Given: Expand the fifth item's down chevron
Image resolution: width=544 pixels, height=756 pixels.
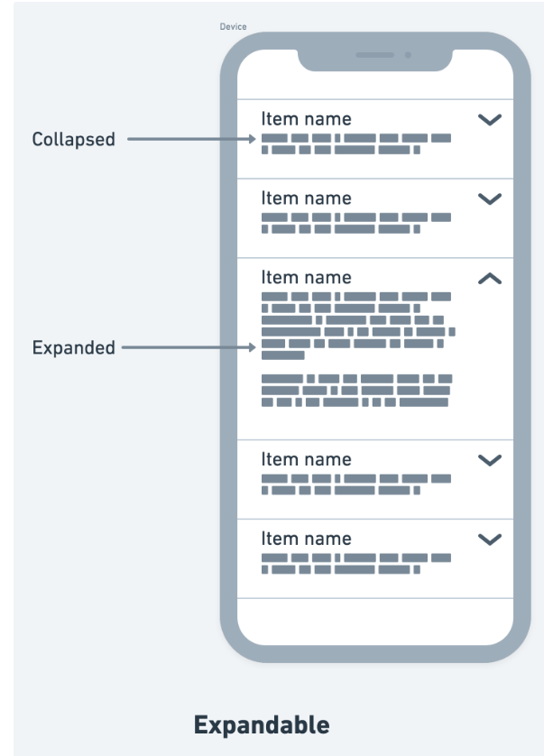Looking at the screenshot, I should click(490, 539).
